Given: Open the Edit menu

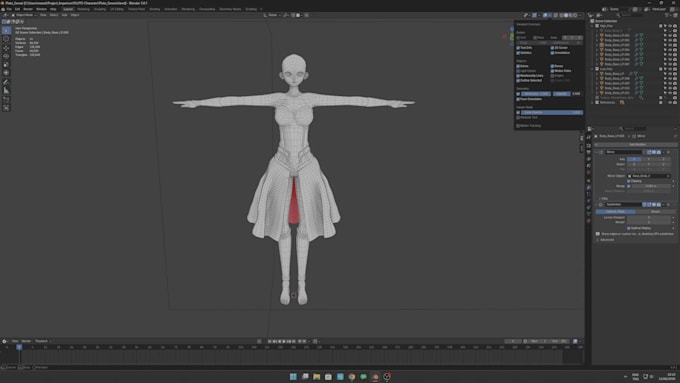Looking at the screenshot, I should [17, 9].
